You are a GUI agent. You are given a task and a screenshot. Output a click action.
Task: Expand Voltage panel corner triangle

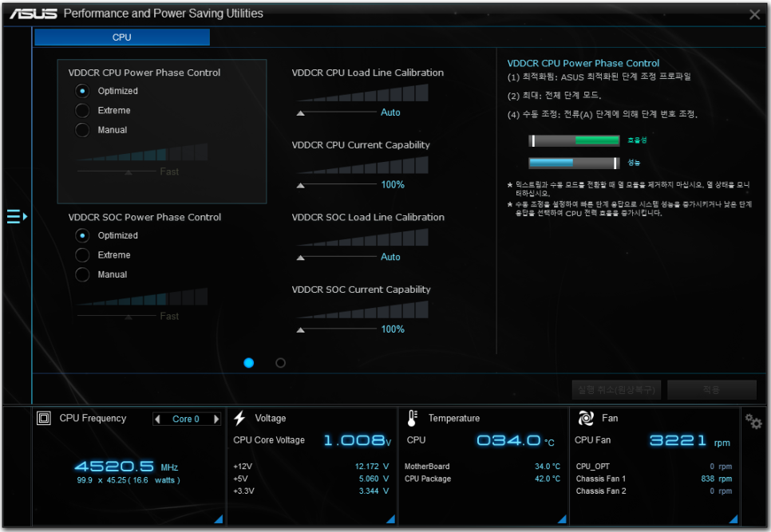click(390, 518)
